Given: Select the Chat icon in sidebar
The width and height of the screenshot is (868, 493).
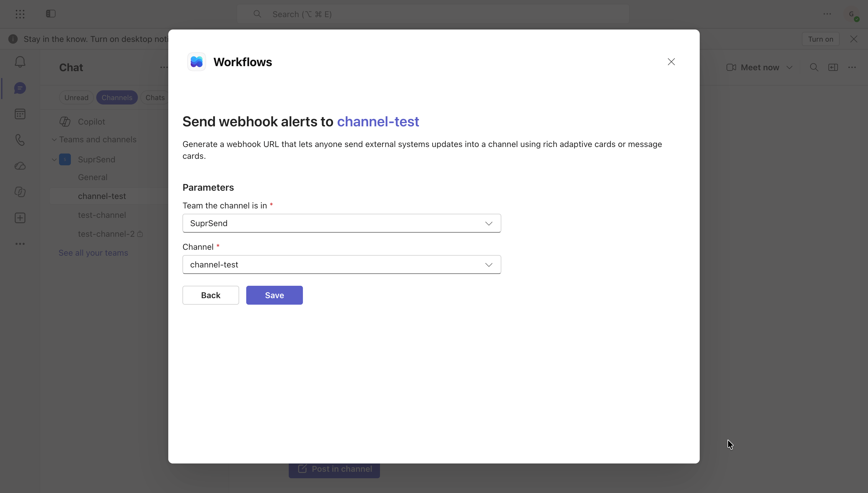Looking at the screenshot, I should (x=20, y=88).
